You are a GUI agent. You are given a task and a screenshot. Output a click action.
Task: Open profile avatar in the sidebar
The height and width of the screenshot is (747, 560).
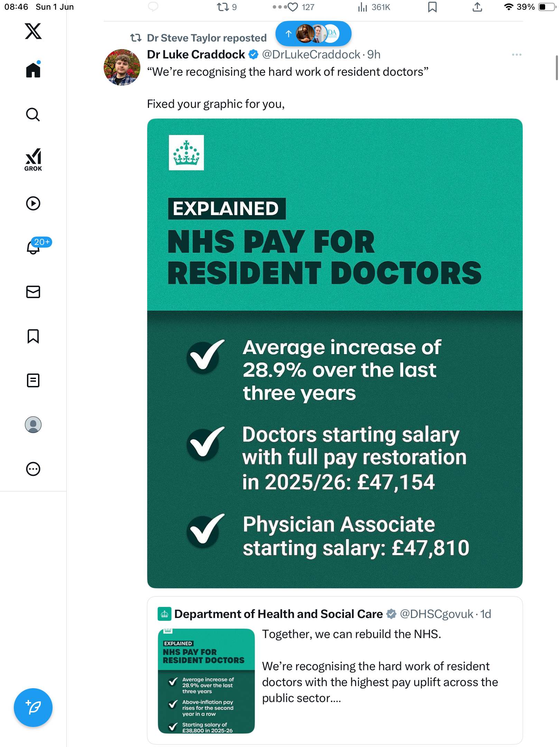pos(33,425)
